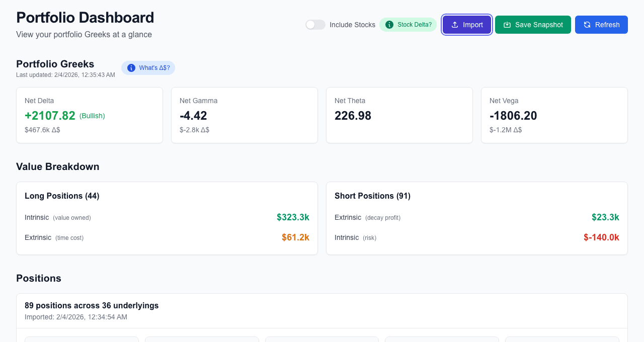
Task: Click the info icon next to What's Δ$?
Action: coord(131,67)
